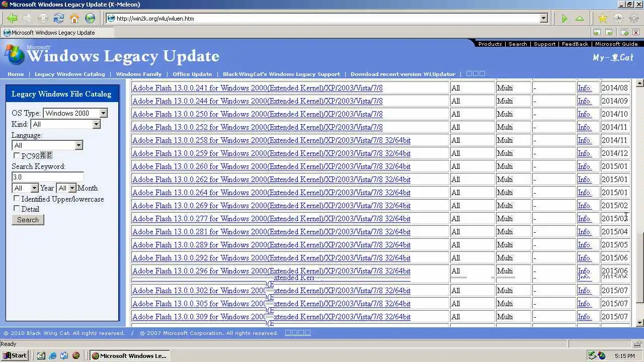Open Legacy Windows Catalog menu item
This screenshot has height=362, width=644.
[69, 74]
